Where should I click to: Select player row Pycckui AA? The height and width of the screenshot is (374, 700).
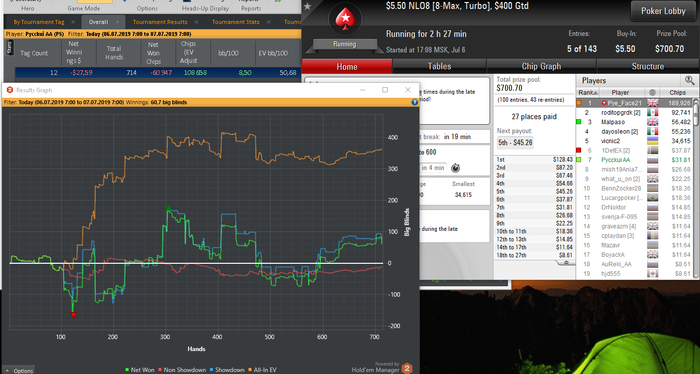(x=634, y=160)
